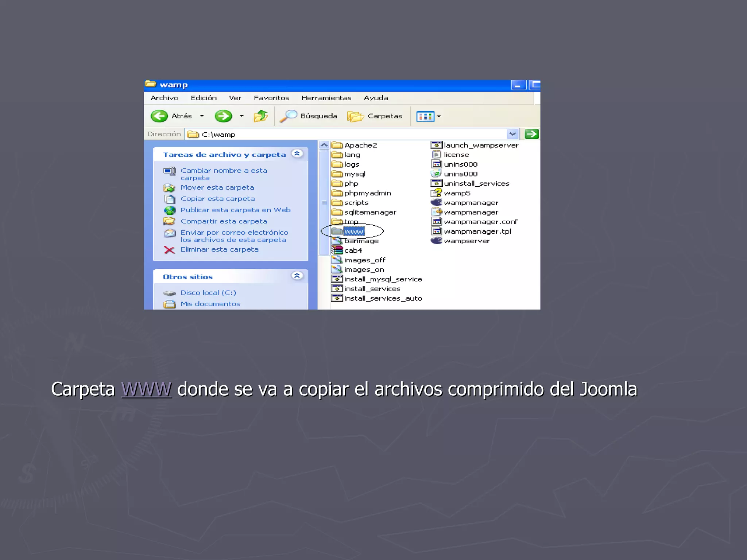The width and height of the screenshot is (747, 560).
Task: Open the Archivo menu
Action: pos(165,98)
